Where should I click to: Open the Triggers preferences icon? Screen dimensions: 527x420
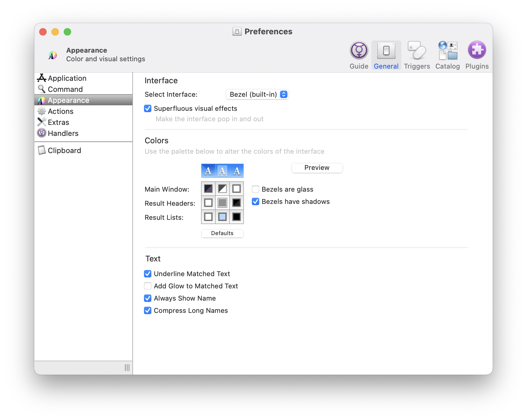(x=417, y=55)
